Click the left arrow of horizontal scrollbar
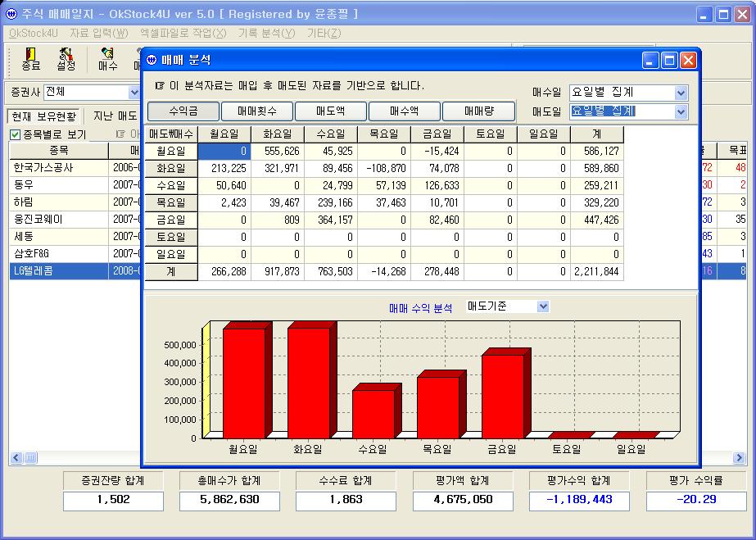The height and width of the screenshot is (540, 756). 16,457
